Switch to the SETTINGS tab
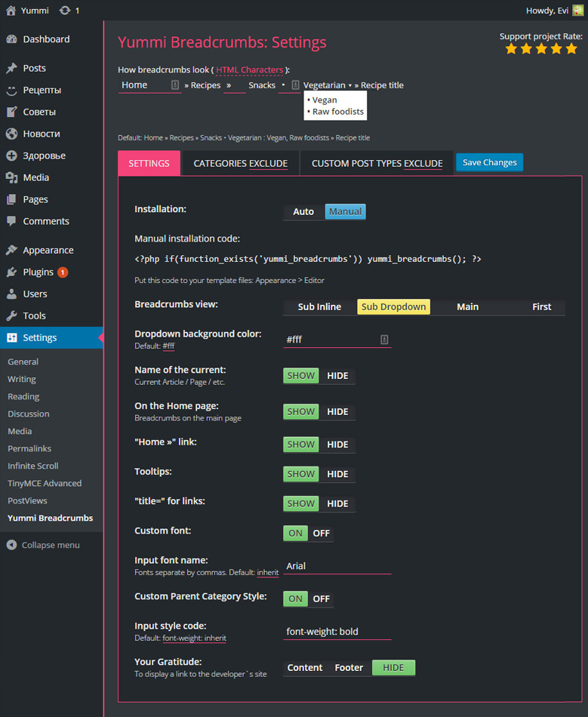 click(x=149, y=163)
